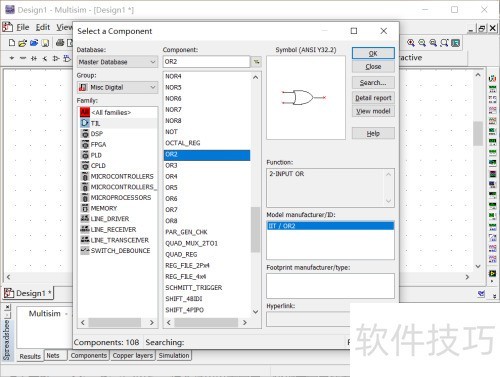Open the File menu
This screenshot has height=377, width=500.
click(x=23, y=27)
